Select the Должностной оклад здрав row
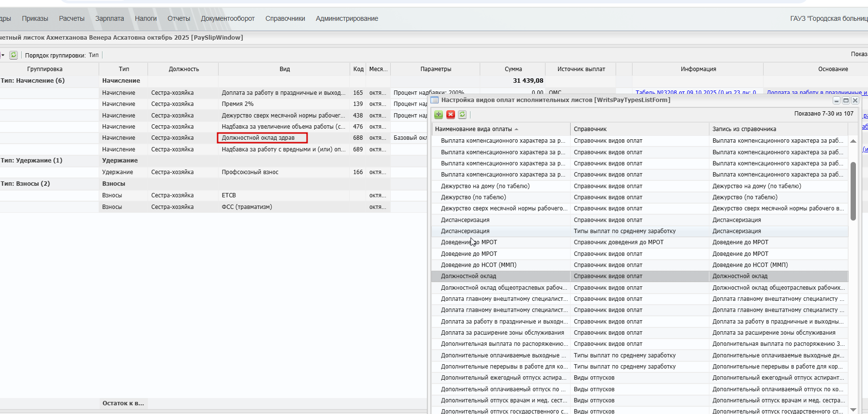Screen dimensions: 868x414 click(213, 138)
